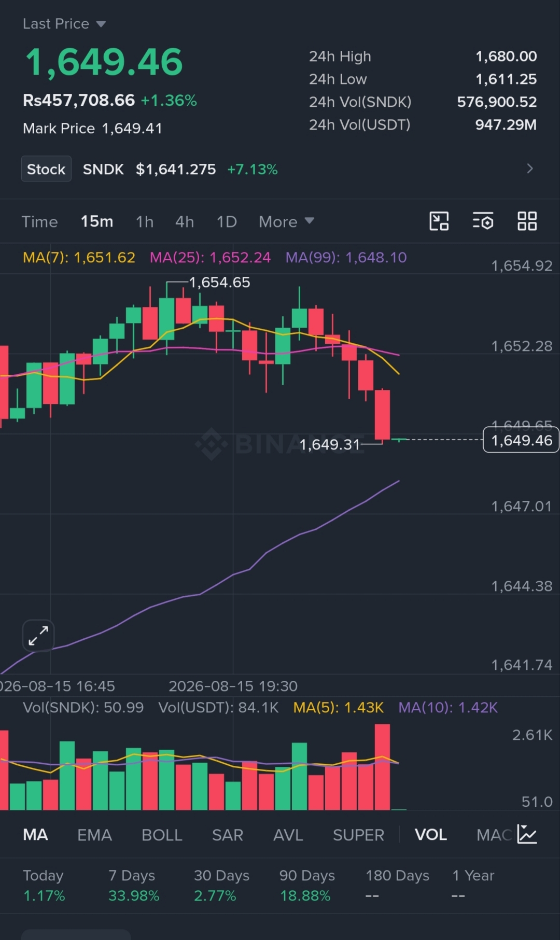
Task: Select the 15m interval
Action: 97,222
